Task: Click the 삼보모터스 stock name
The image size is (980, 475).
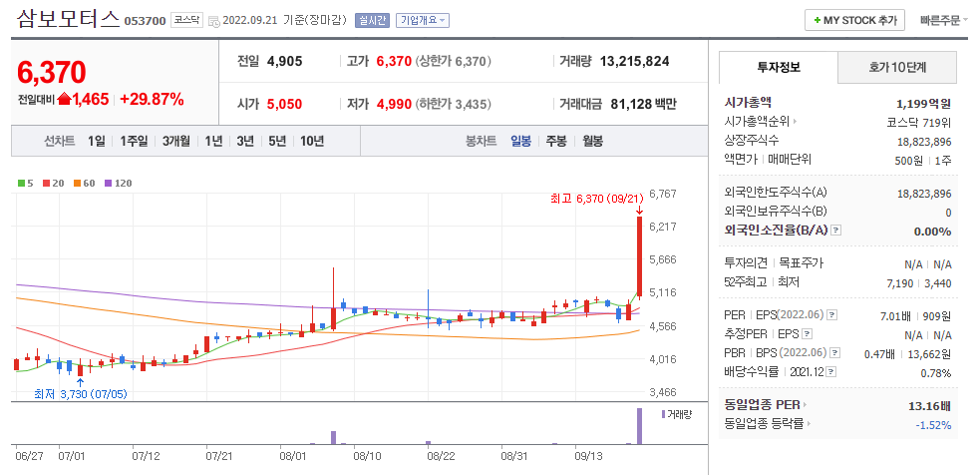Action: (68, 19)
